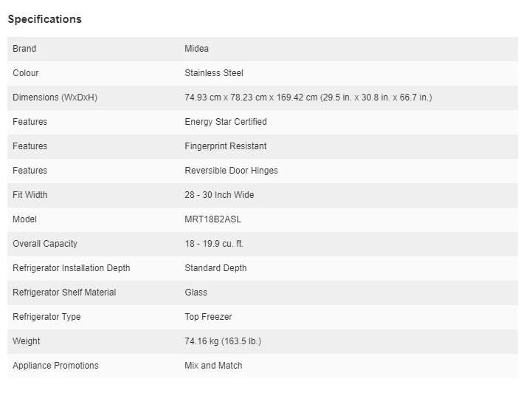
Task: Select the 74.93 cm dimensions value
Action: (x=308, y=98)
